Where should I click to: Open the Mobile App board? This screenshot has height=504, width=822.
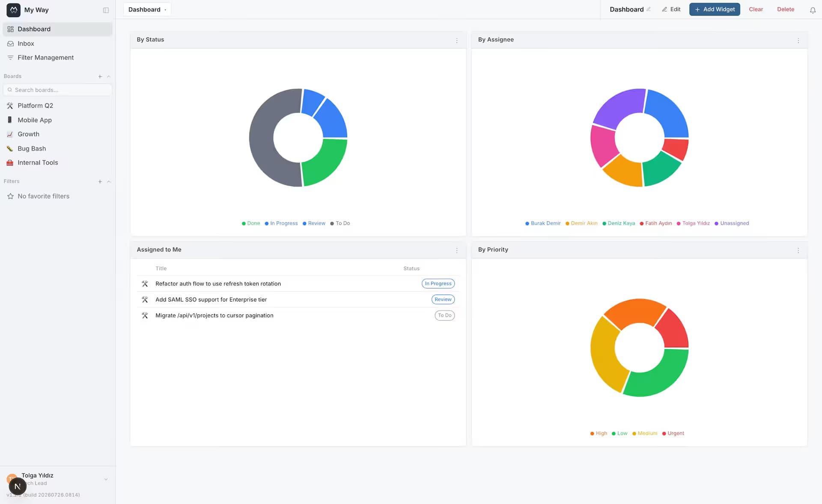57,120
